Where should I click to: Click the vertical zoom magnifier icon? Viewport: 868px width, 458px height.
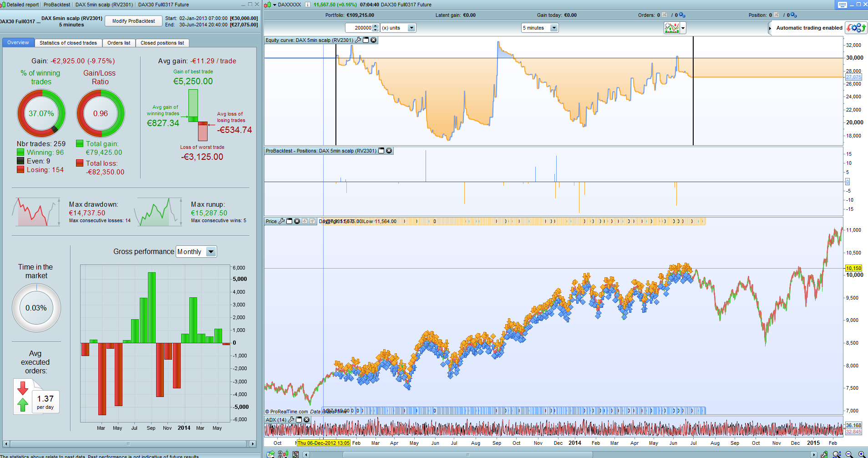click(x=837, y=454)
